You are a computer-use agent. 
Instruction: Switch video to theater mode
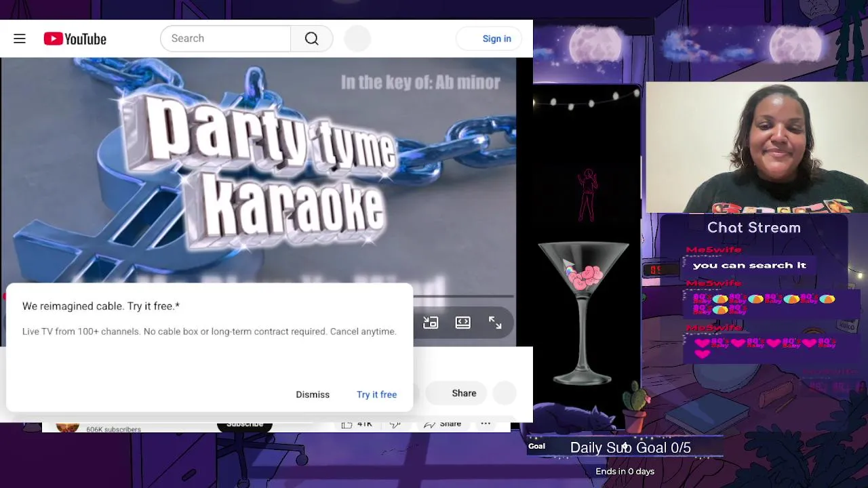(463, 323)
